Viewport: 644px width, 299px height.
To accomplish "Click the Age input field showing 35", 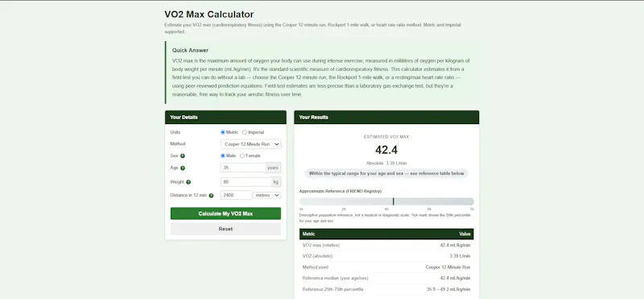I will (243, 168).
